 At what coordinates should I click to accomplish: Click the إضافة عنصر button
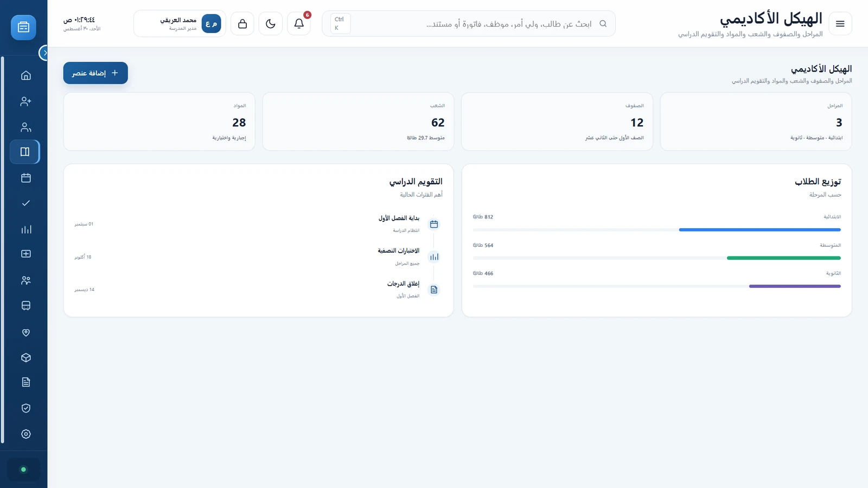95,73
